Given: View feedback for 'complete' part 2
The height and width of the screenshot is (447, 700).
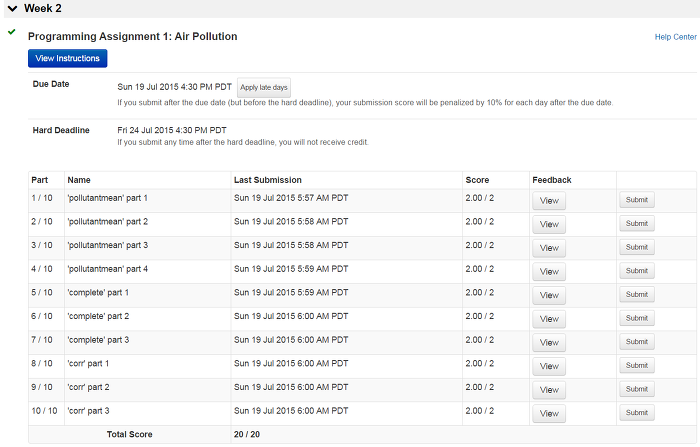Looking at the screenshot, I should 549,319.
